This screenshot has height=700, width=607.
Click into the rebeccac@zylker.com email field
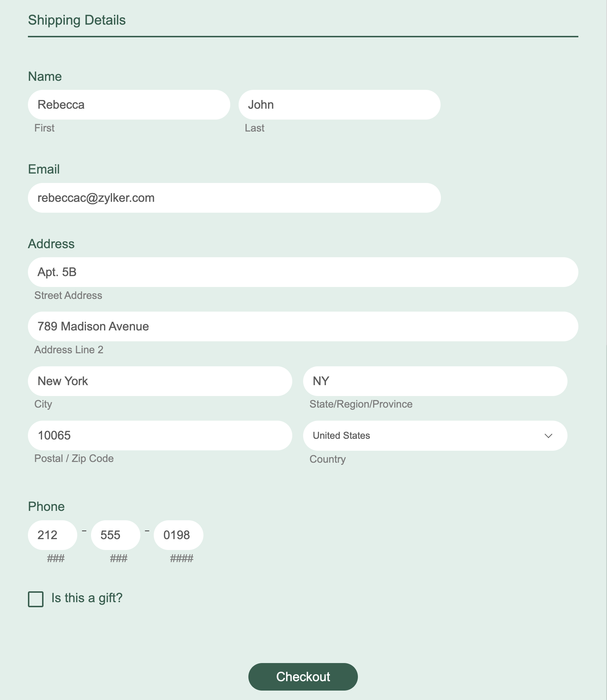click(x=234, y=198)
